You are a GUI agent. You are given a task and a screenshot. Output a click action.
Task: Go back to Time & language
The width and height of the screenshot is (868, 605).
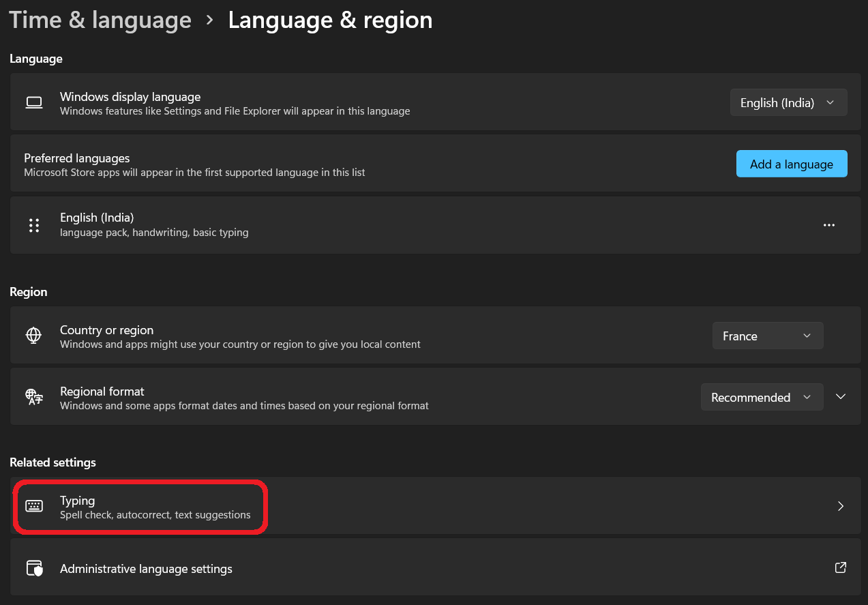point(100,20)
